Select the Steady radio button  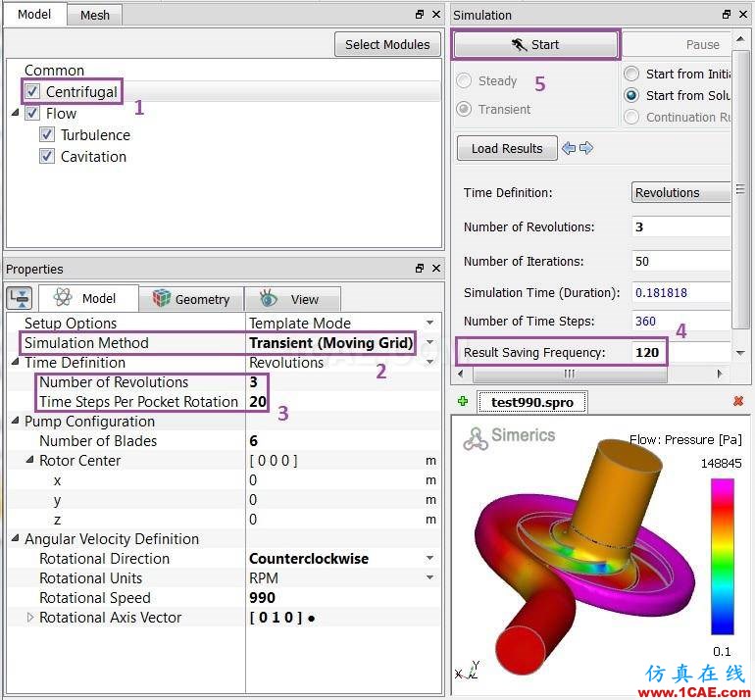pyautogui.click(x=464, y=80)
